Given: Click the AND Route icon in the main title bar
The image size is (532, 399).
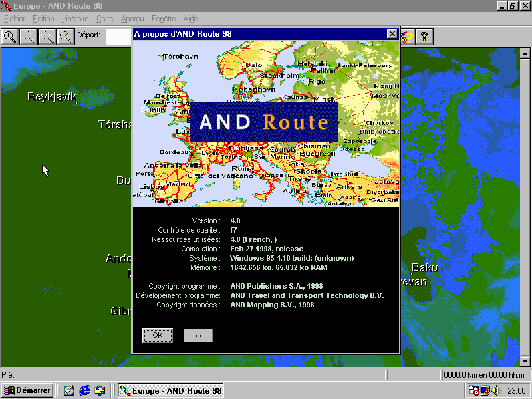Looking at the screenshot, I should (x=7, y=6).
